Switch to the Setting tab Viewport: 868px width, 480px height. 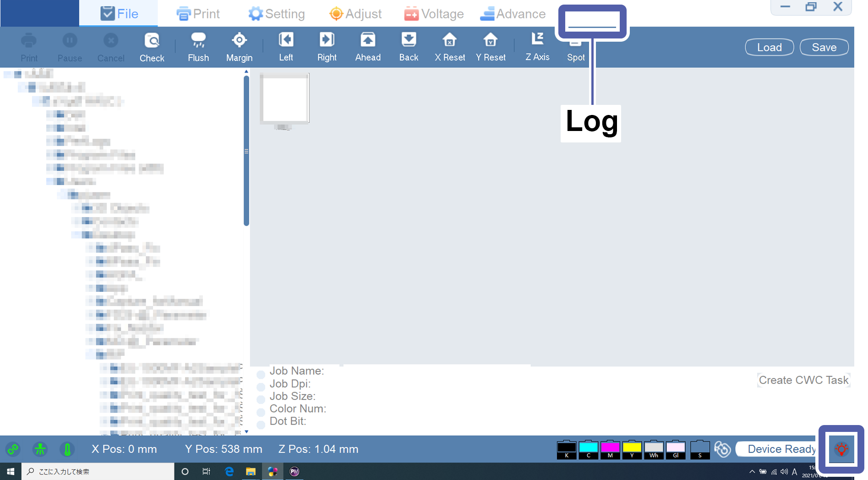[x=276, y=14]
